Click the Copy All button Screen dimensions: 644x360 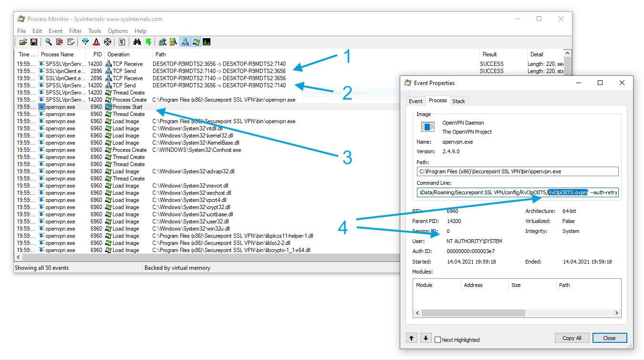pyautogui.click(x=571, y=338)
